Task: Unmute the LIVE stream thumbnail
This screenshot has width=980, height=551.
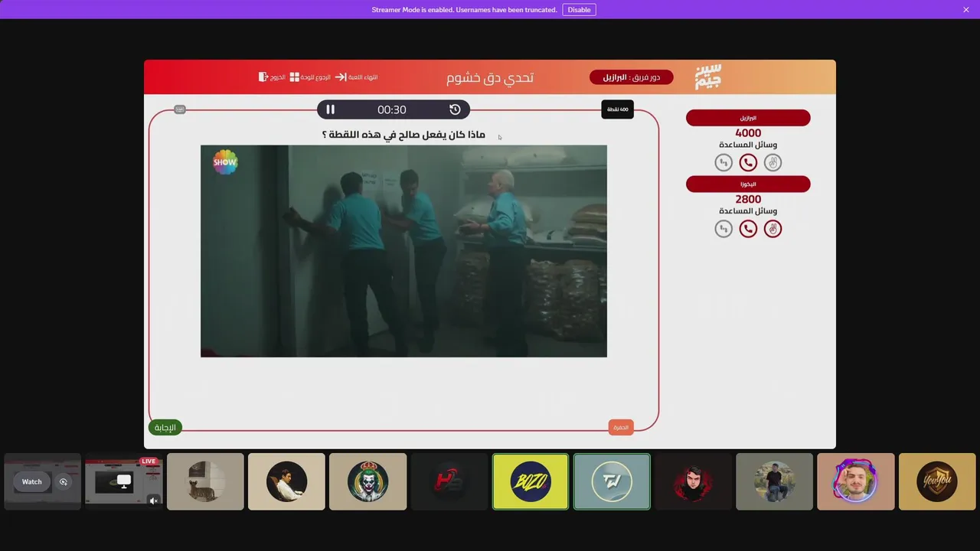Action: click(x=154, y=501)
